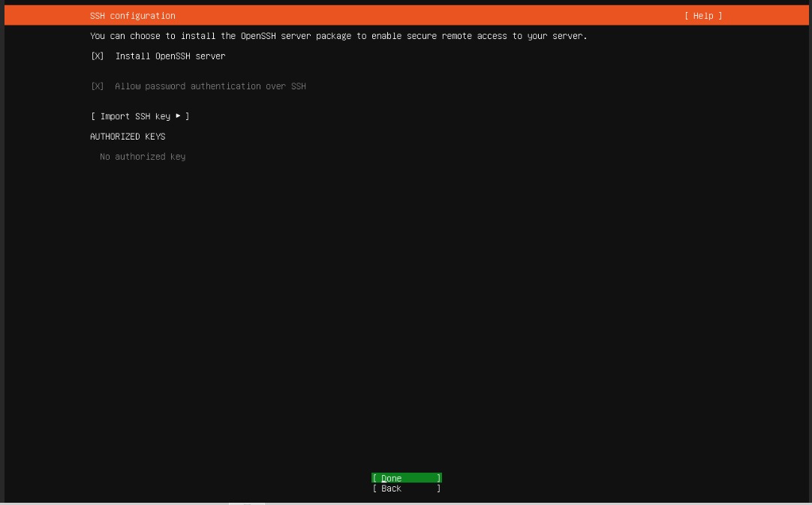This screenshot has width=812, height=505.
Task: Click the 'No authorized key' placeholder text
Action: 143,157
